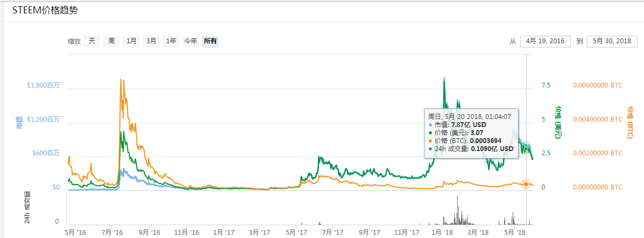Edit the start date 4月 19, 2016

pyautogui.click(x=545, y=41)
